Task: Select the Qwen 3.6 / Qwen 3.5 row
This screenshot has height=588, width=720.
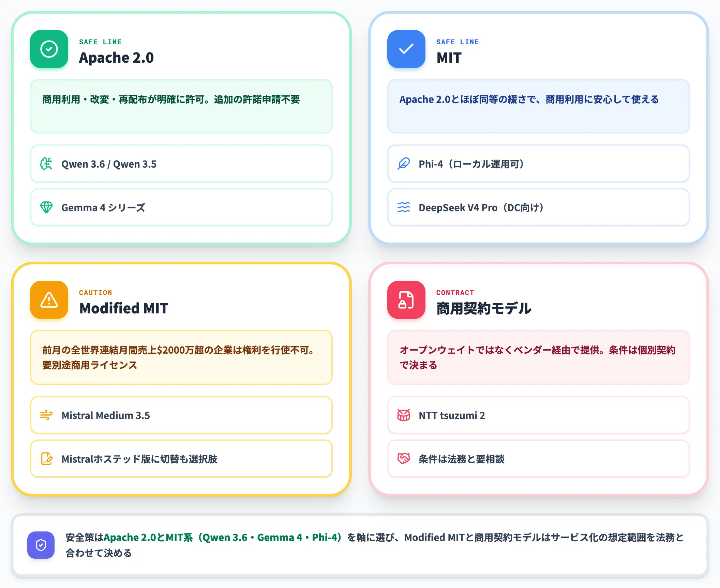Action: (x=181, y=164)
